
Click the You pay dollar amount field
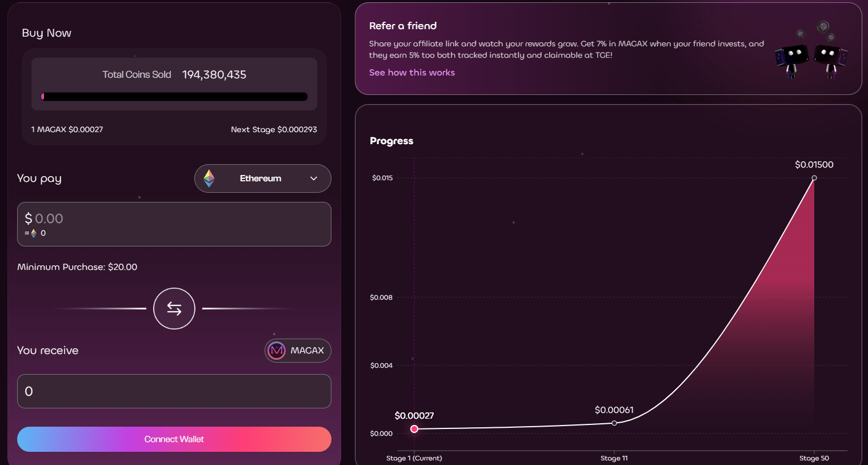(174, 219)
